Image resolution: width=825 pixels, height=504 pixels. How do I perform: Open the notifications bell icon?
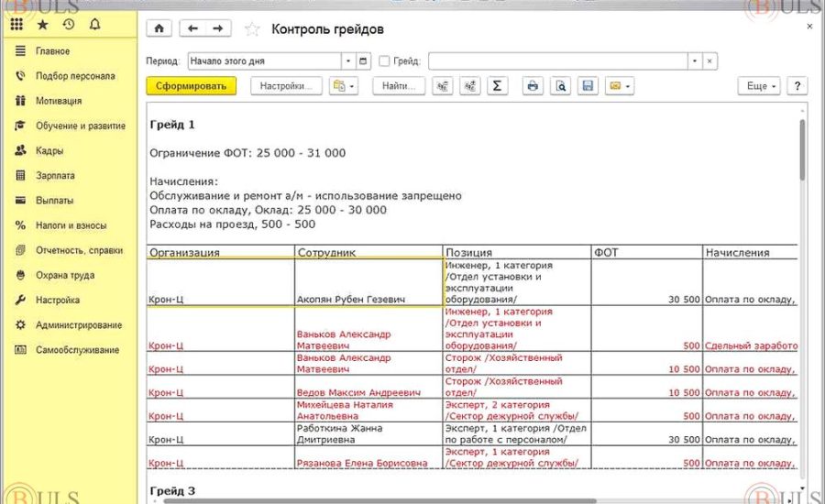94,24
